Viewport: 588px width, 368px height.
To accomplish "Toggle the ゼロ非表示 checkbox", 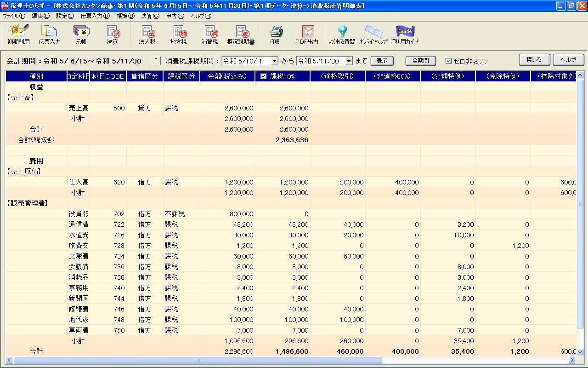I will tap(449, 61).
